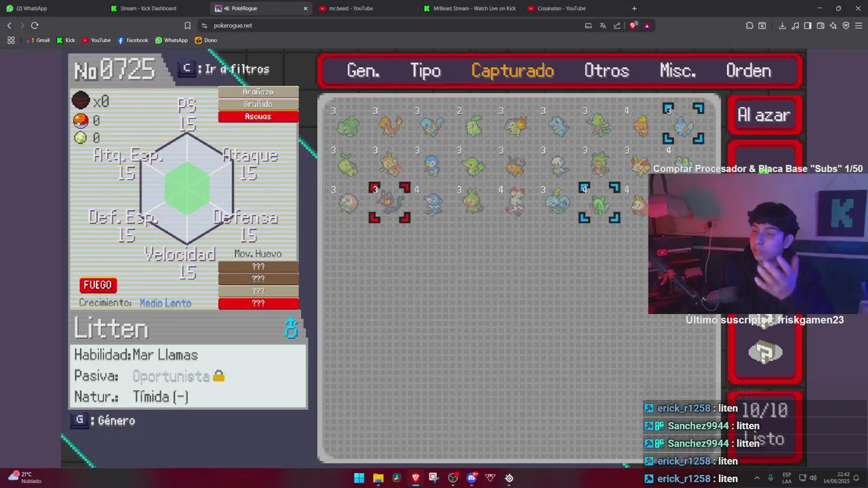Open the Brave wallet icon
The width and height of the screenshot is (868, 488).
coord(821,25)
